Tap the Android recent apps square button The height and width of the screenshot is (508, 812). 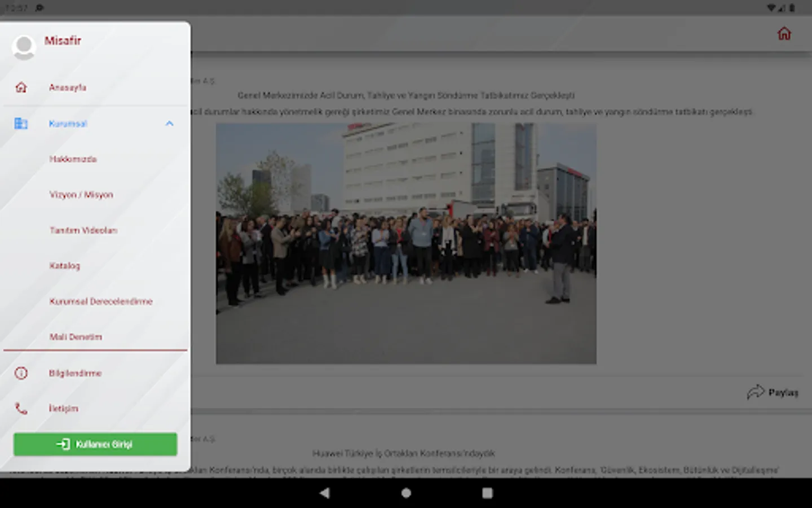(488, 493)
